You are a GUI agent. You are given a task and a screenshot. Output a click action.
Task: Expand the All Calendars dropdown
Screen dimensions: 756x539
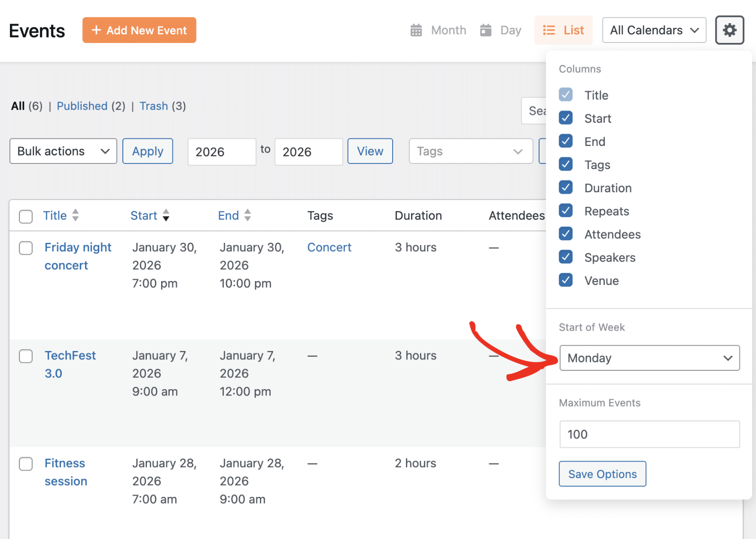[654, 30]
